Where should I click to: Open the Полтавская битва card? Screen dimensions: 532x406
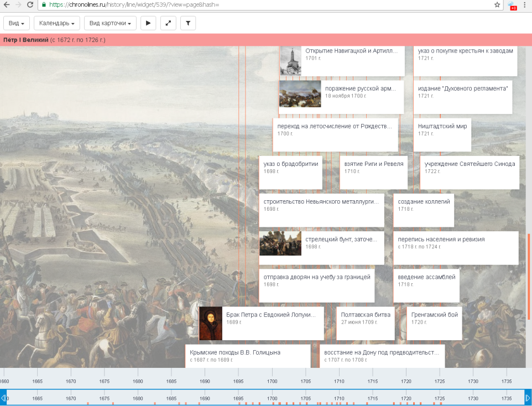pos(366,323)
